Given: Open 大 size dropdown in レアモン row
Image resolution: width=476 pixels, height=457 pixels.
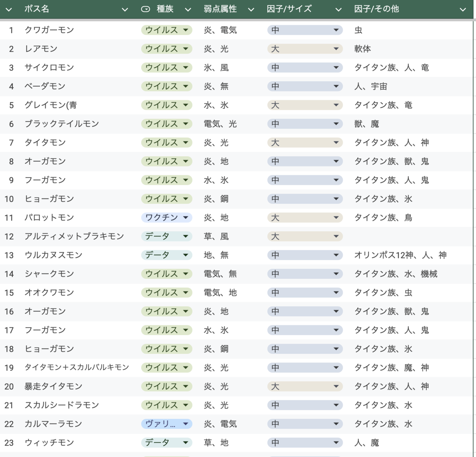Looking at the screenshot, I should (305, 49).
